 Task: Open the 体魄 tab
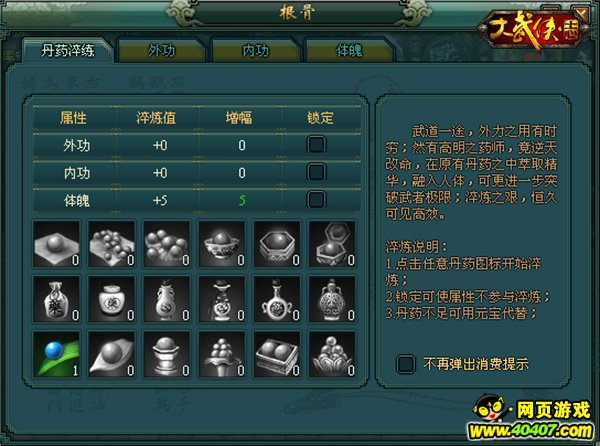(x=349, y=50)
